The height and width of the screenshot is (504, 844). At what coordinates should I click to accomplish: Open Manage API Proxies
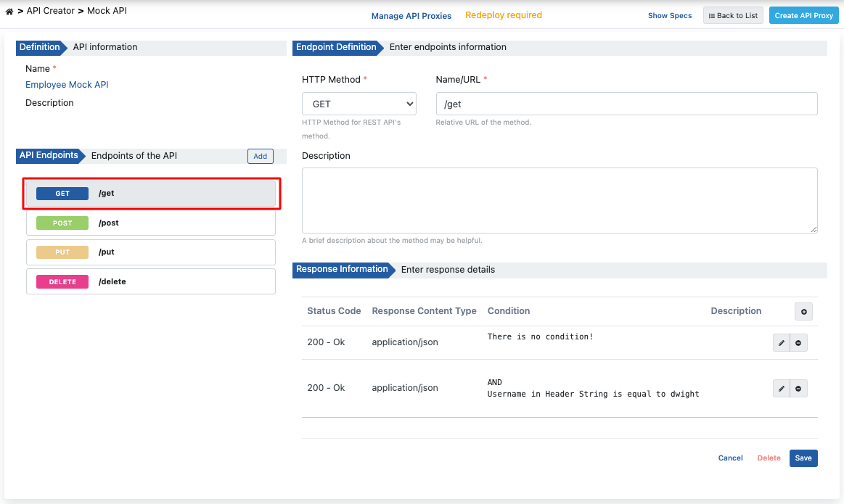411,15
